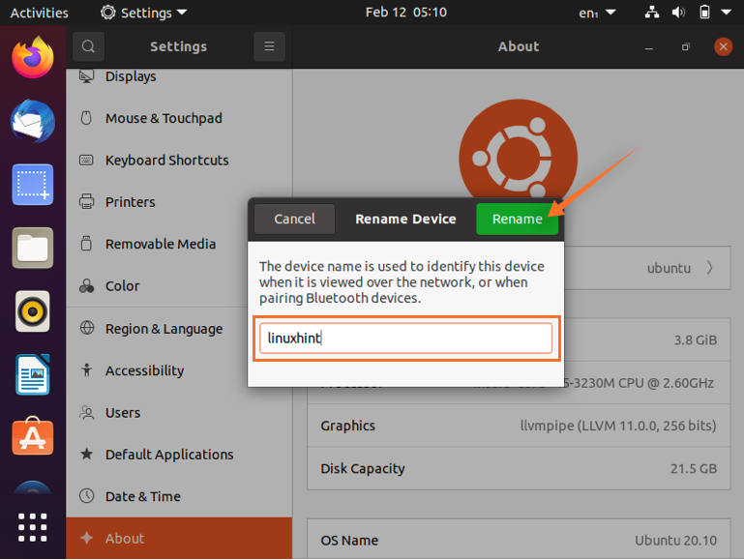
Task: Open the Files manager from dock
Action: point(32,248)
